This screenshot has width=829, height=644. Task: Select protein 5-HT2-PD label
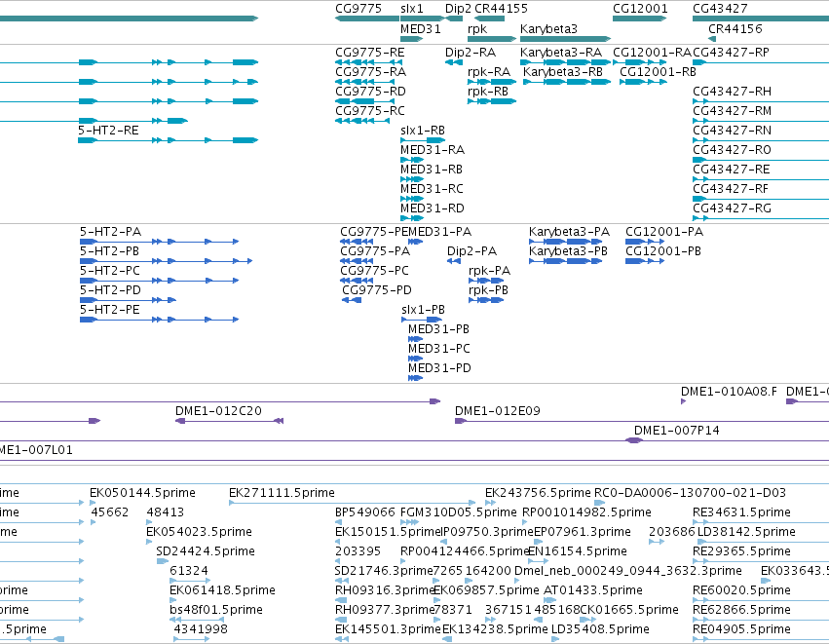pos(110,290)
